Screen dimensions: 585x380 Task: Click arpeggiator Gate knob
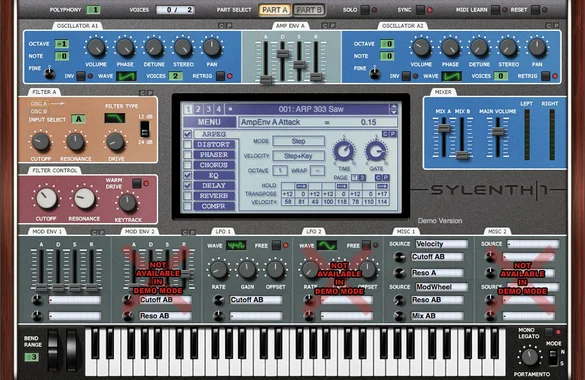(x=376, y=151)
